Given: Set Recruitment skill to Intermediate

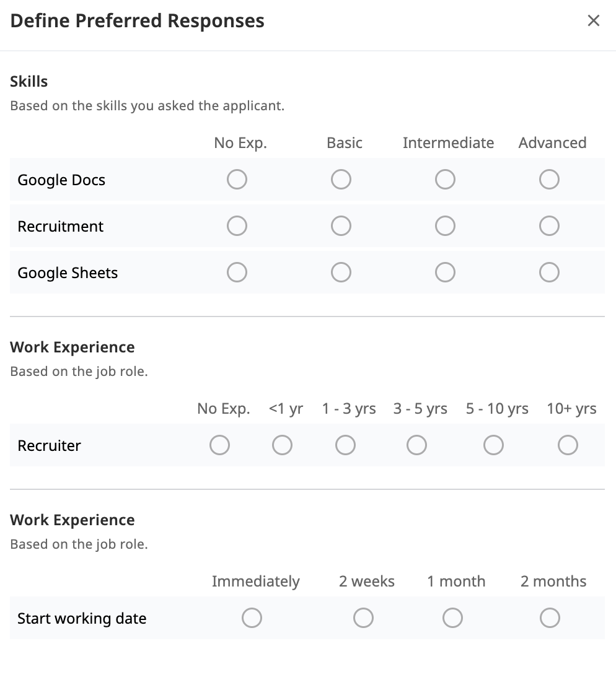Looking at the screenshot, I should pos(445,226).
